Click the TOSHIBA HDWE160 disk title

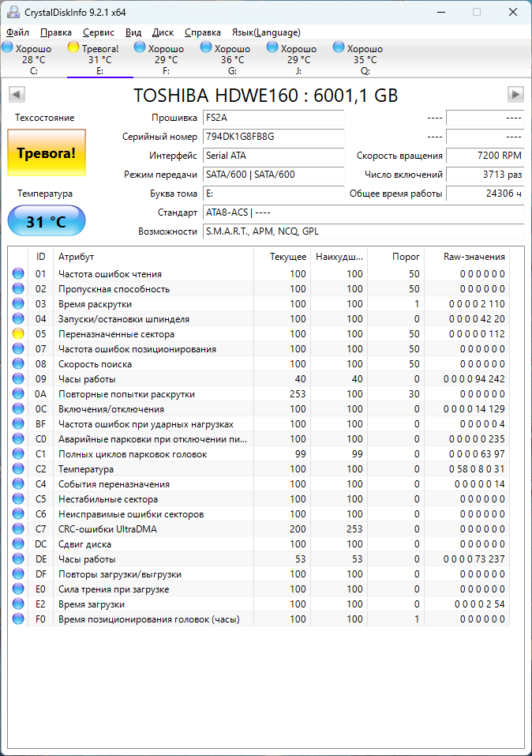click(x=265, y=95)
